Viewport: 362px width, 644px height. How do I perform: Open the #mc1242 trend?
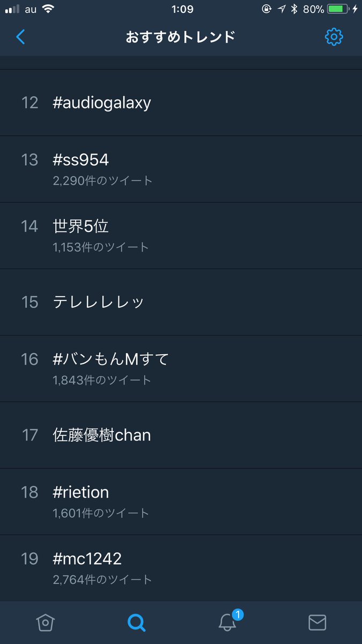(x=181, y=568)
